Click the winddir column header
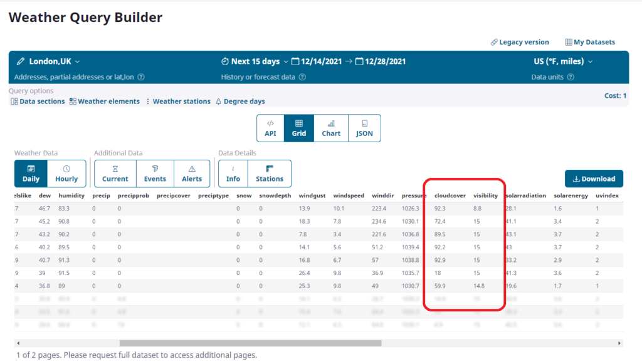 click(x=383, y=195)
